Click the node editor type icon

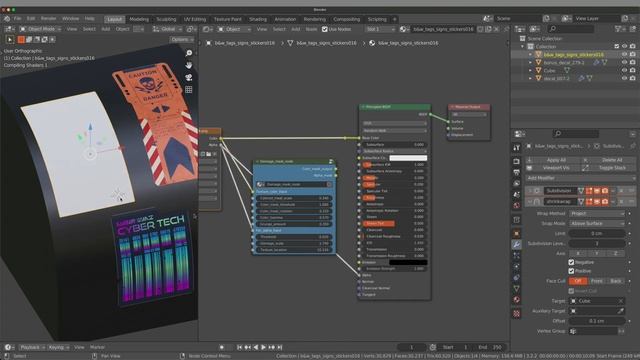point(207,29)
